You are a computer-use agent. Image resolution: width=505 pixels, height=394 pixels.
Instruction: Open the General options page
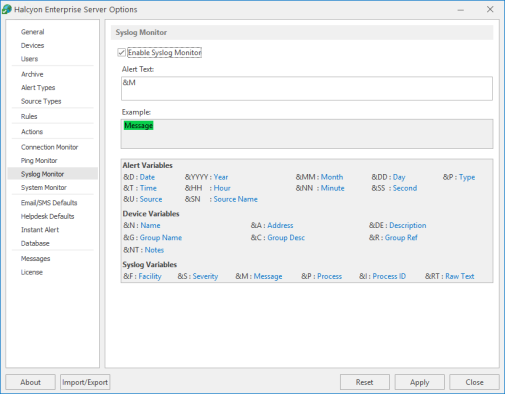(32, 32)
